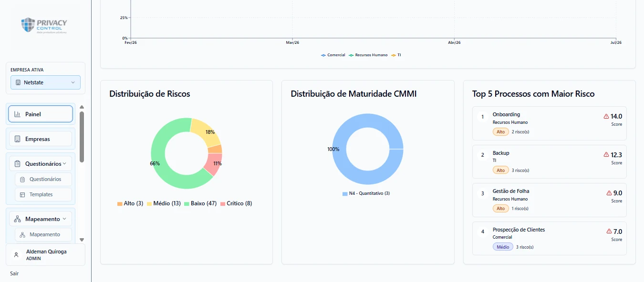
Task: Toggle the TI series in chart legend
Action: point(396,55)
